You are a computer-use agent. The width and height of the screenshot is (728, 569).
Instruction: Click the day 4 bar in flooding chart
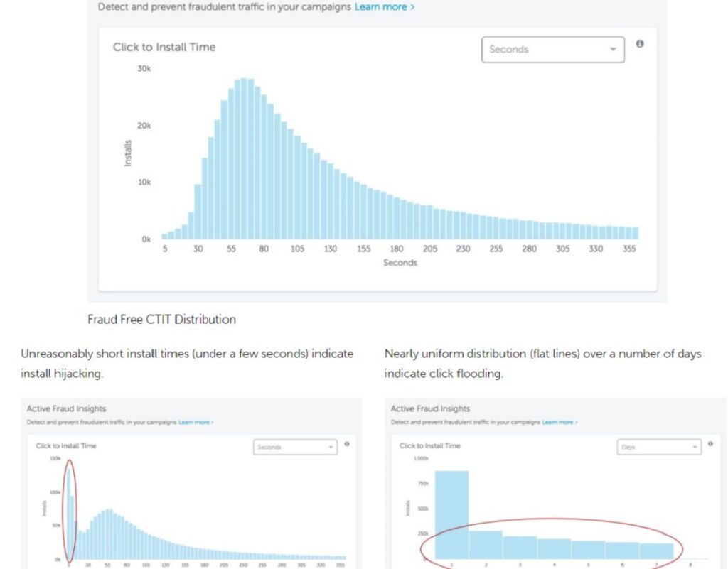pyautogui.click(x=555, y=548)
